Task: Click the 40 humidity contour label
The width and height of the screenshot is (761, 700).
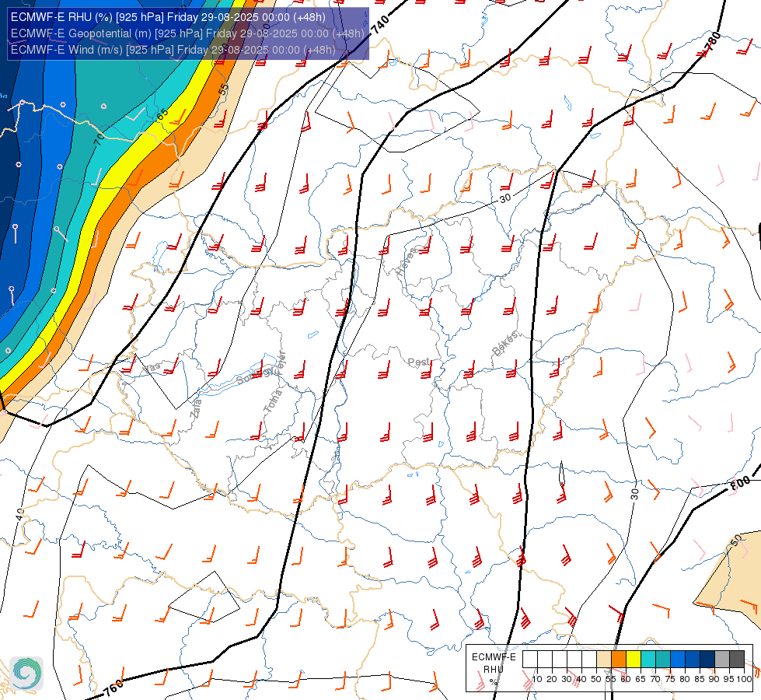Action: [x=19, y=515]
